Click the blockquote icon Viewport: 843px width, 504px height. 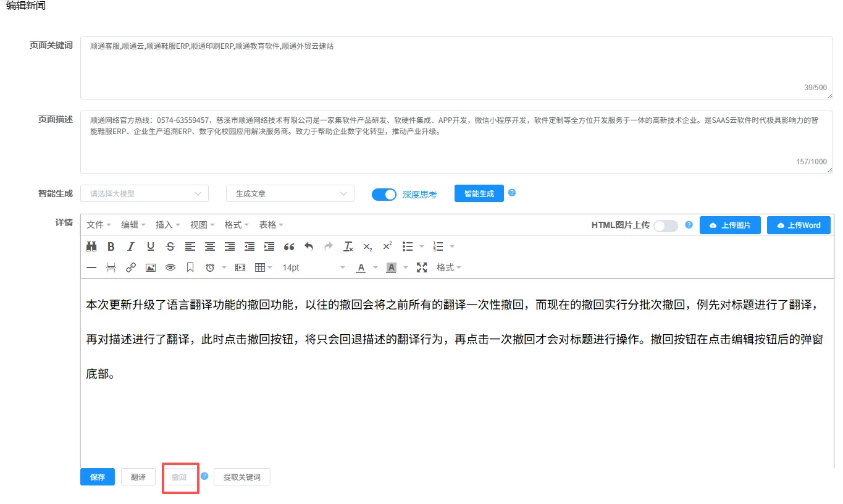289,246
